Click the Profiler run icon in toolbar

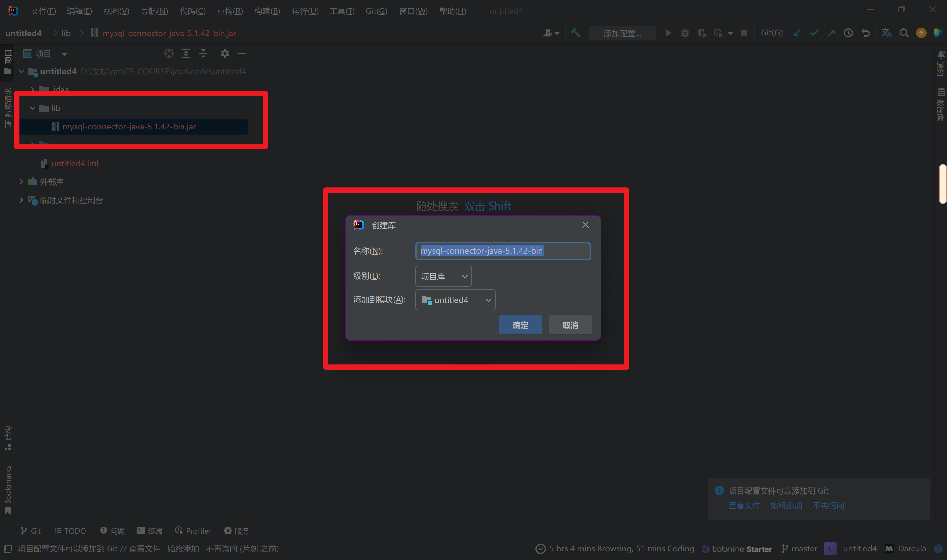click(x=718, y=33)
